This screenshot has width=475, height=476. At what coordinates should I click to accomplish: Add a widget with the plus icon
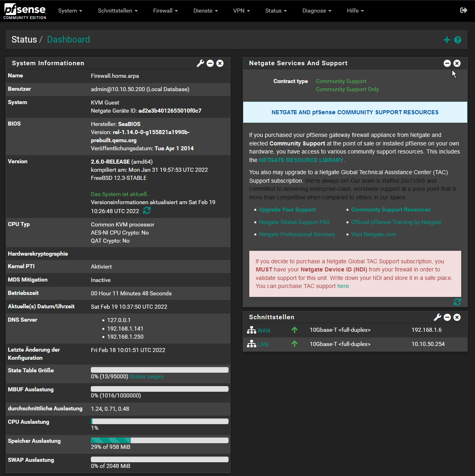447,40
